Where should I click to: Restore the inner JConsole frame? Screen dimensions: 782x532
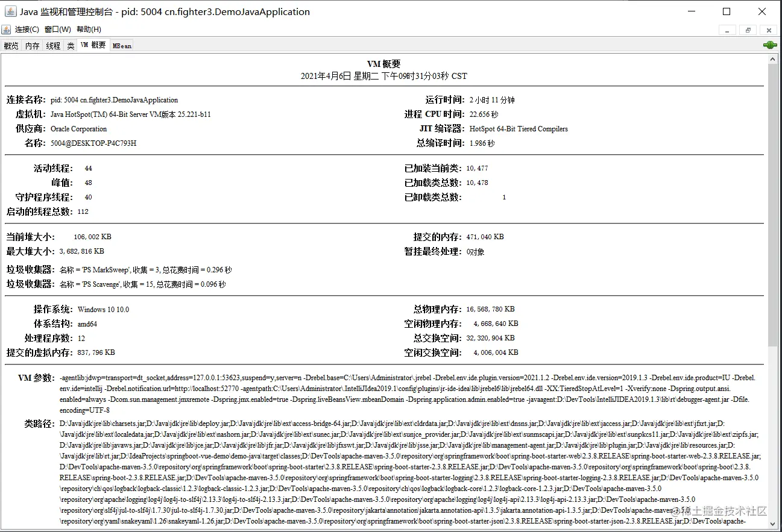point(748,30)
